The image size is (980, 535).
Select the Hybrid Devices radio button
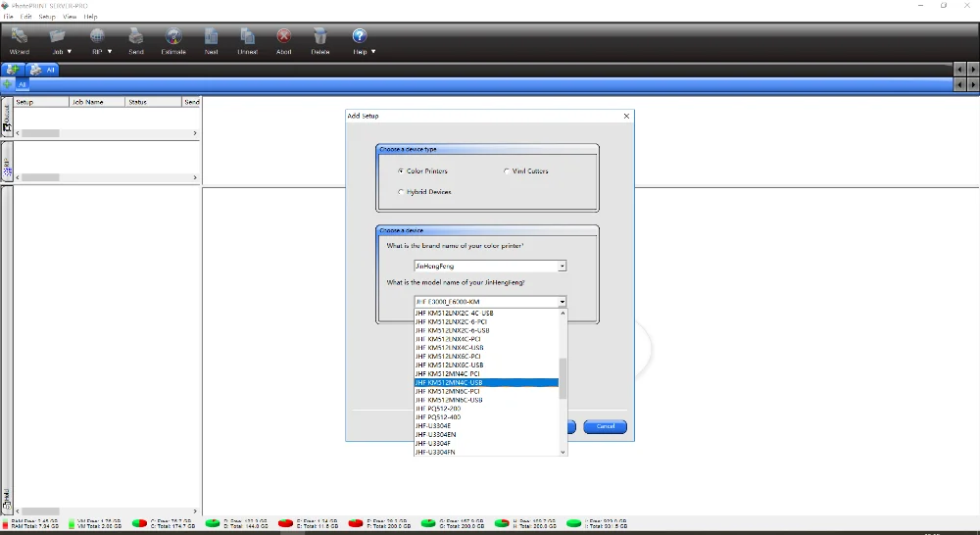tap(401, 192)
